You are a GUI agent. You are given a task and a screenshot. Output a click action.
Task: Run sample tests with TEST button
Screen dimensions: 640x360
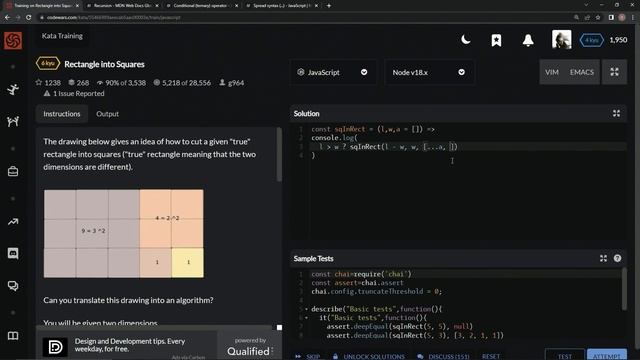point(564,355)
